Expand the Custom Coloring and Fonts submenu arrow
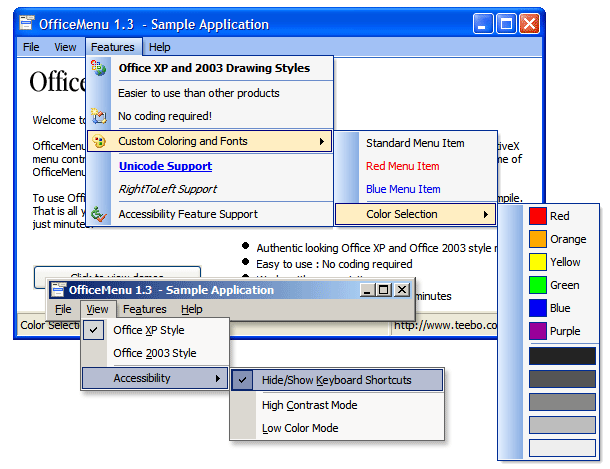610x469 pixels. coord(322,141)
